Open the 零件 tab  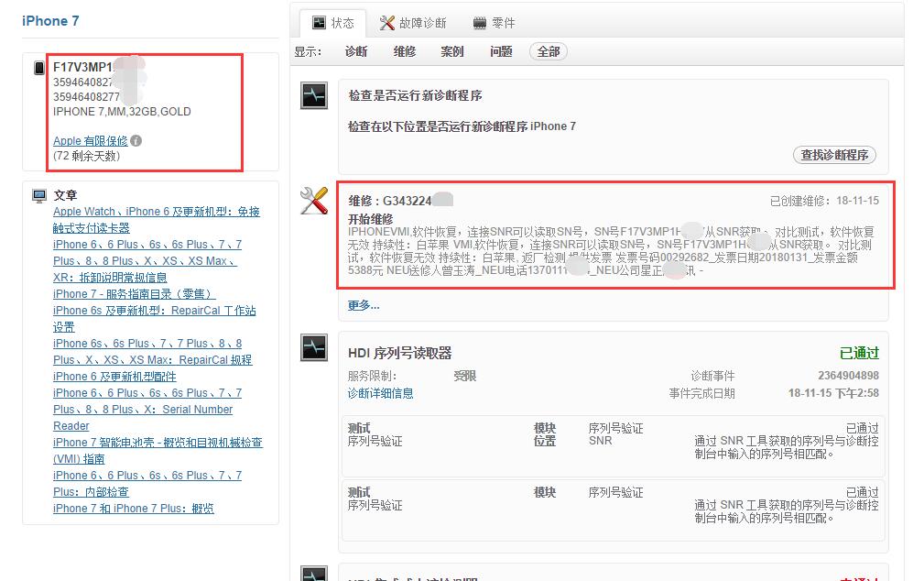503,23
